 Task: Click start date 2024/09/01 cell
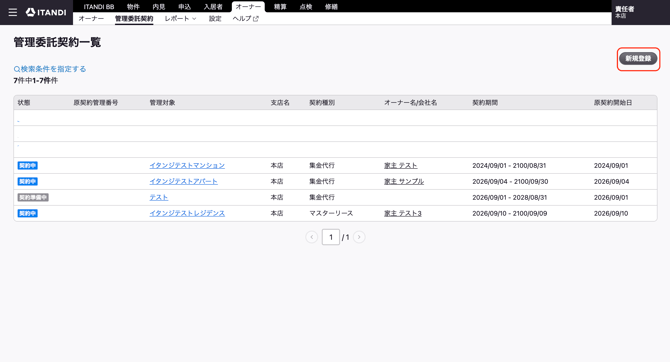[611, 165]
